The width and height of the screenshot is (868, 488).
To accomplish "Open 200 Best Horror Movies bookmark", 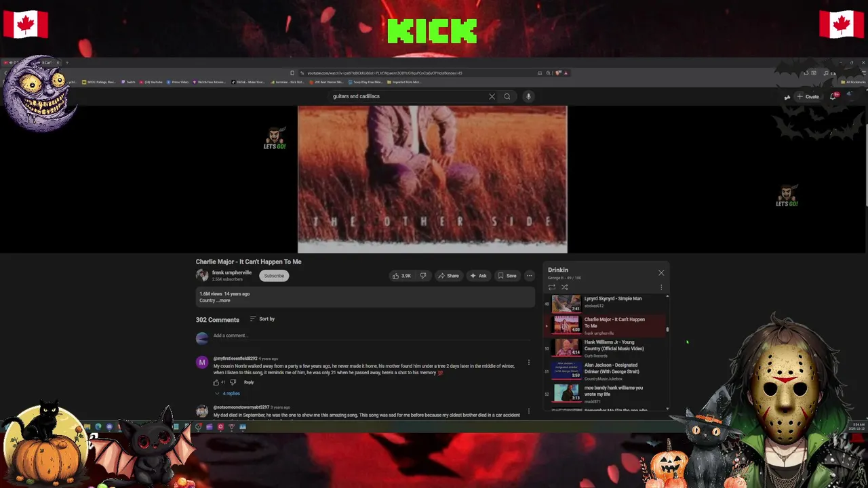I will tap(326, 82).
